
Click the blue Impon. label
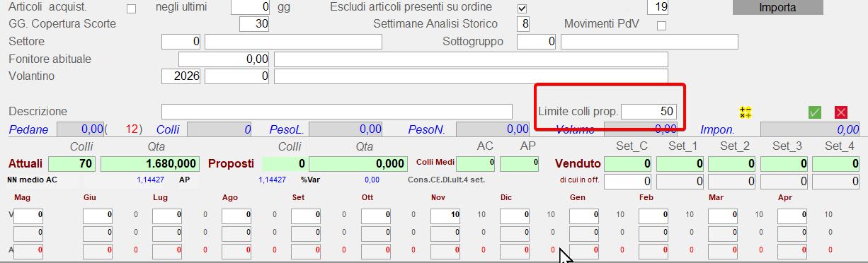click(717, 130)
